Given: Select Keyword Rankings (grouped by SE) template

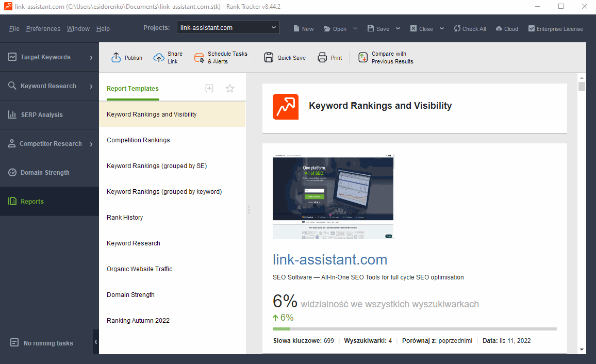Looking at the screenshot, I should coord(172,166).
